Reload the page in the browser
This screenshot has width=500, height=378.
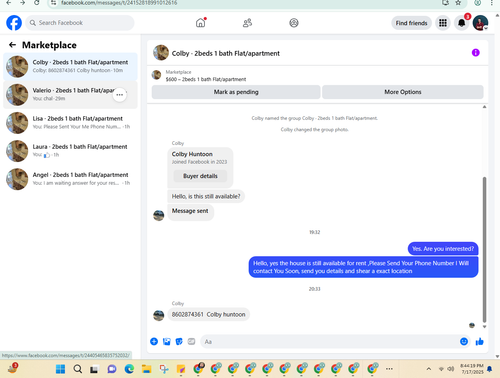[x=37, y=3]
